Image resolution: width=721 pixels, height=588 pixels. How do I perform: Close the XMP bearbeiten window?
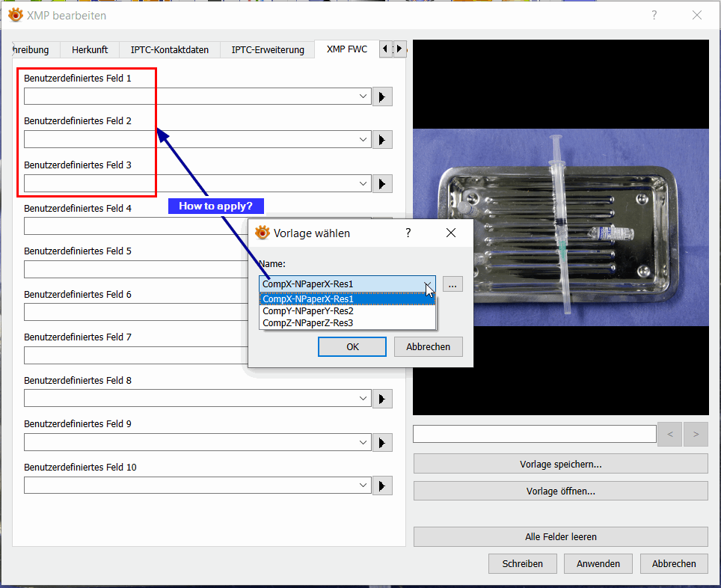697,15
